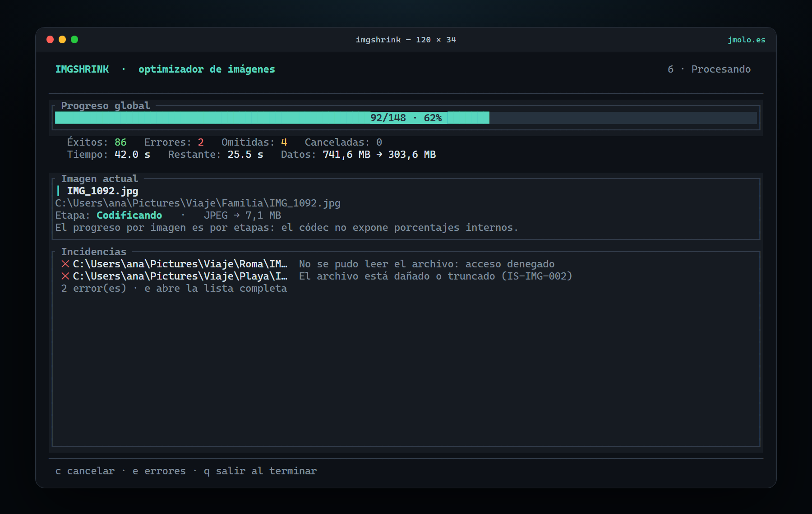
Task: Maximize the imgshrink window with the green button
Action: coord(74,40)
